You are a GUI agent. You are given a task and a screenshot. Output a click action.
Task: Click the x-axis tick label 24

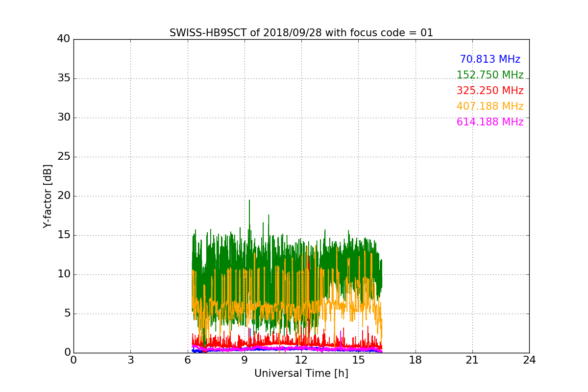(529, 360)
